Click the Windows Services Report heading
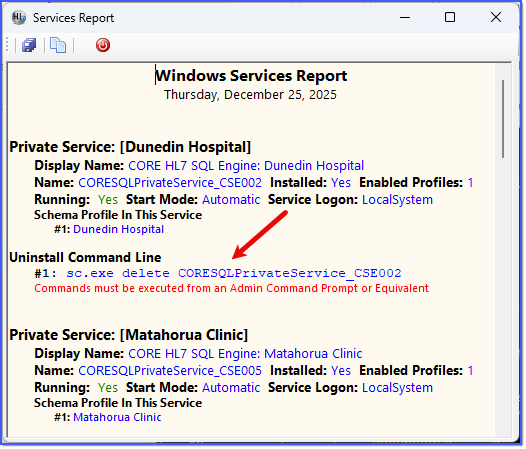The image size is (526, 449). (x=251, y=76)
